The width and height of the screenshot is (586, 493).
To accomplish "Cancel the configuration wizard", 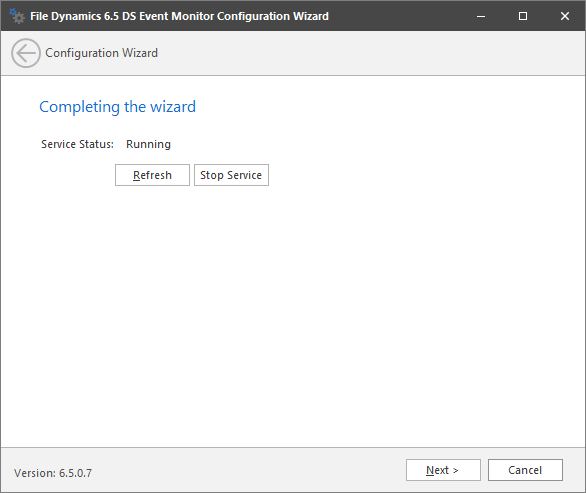I will pos(525,470).
